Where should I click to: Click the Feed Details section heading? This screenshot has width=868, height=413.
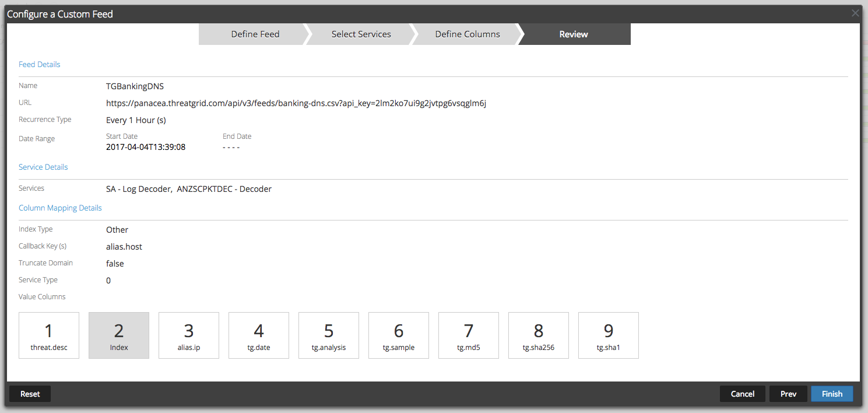tap(40, 65)
